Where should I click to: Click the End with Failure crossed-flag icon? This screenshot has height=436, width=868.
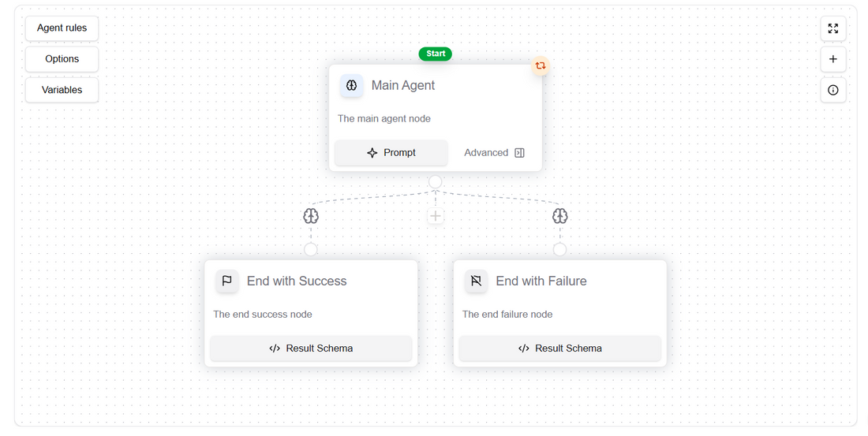point(476,281)
